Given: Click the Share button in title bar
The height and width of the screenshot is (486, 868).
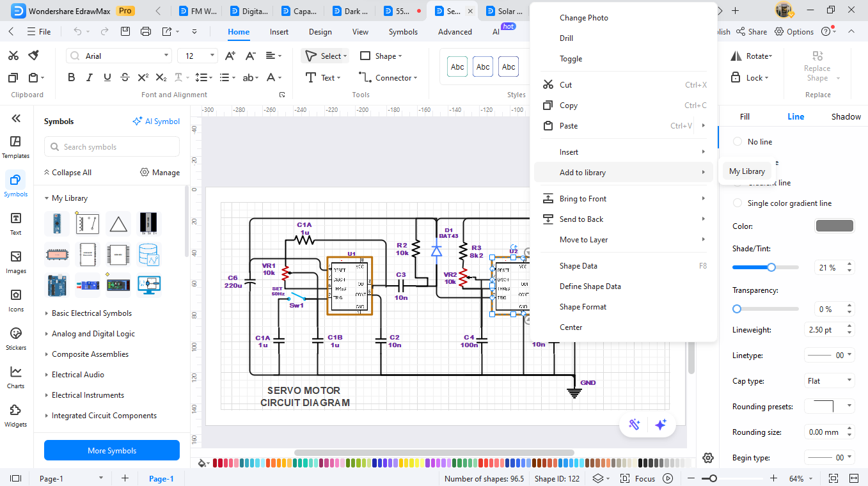Looking at the screenshot, I should coord(752,31).
